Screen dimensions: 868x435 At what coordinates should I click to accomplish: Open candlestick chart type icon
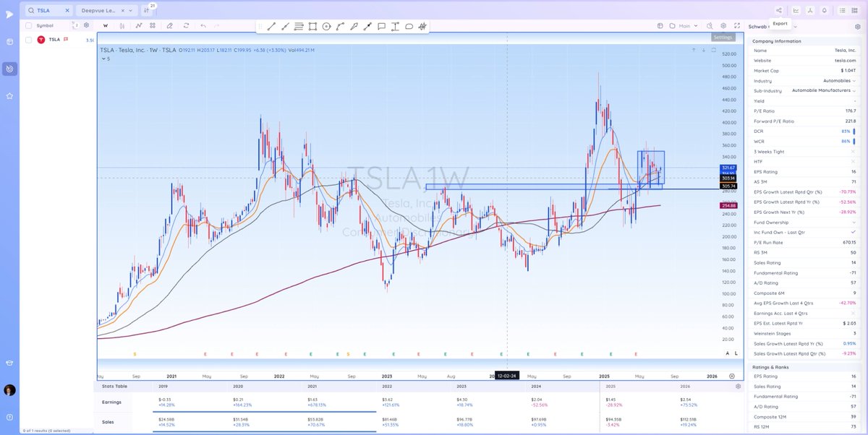(122, 25)
